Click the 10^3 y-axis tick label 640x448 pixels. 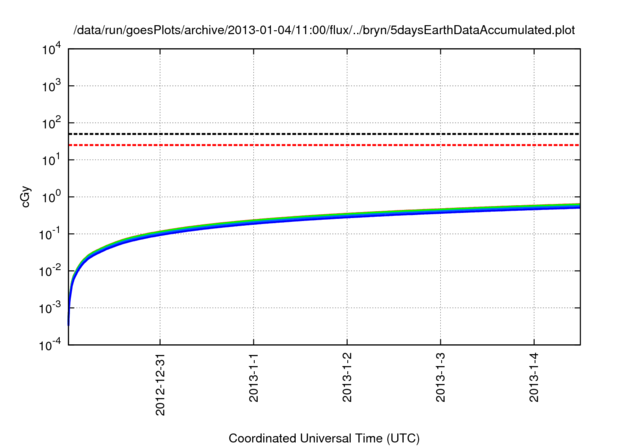coord(51,86)
